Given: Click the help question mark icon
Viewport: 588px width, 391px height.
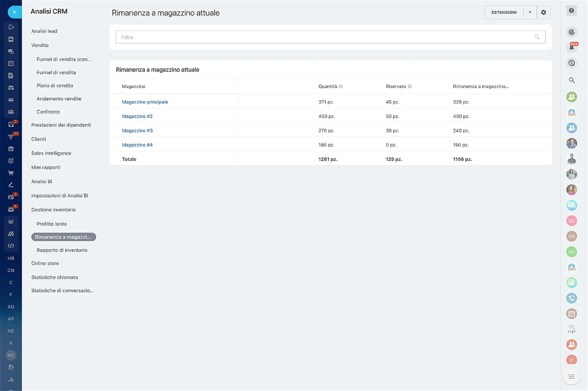Looking at the screenshot, I should tap(571, 11).
